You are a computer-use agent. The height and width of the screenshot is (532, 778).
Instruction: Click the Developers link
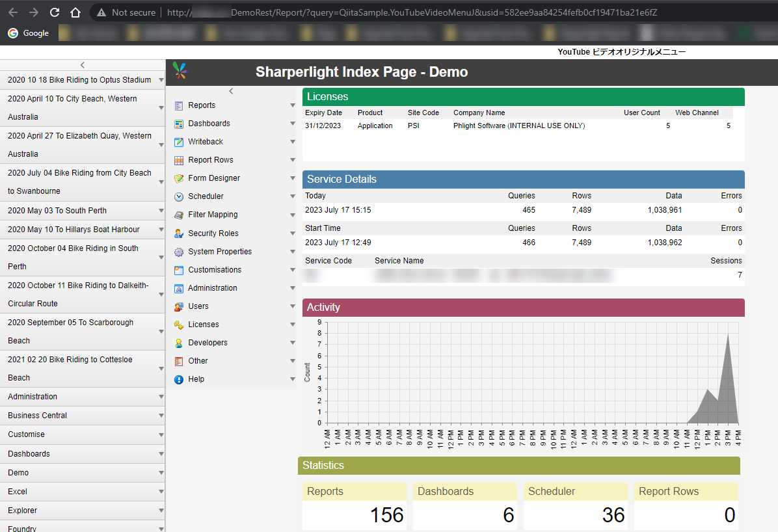(208, 343)
